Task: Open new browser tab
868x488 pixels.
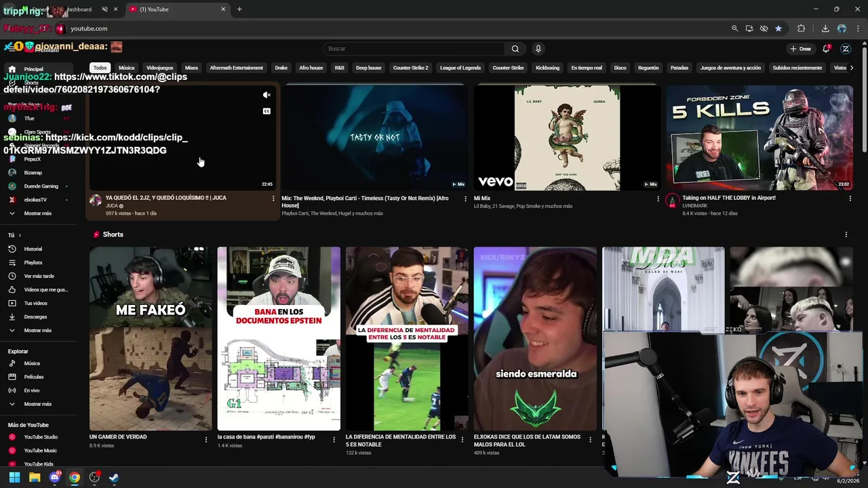Action: [x=239, y=9]
